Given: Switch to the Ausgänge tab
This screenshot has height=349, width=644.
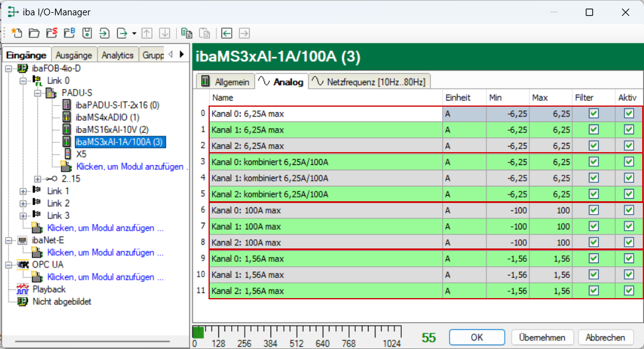Looking at the screenshot, I should coord(73,55).
